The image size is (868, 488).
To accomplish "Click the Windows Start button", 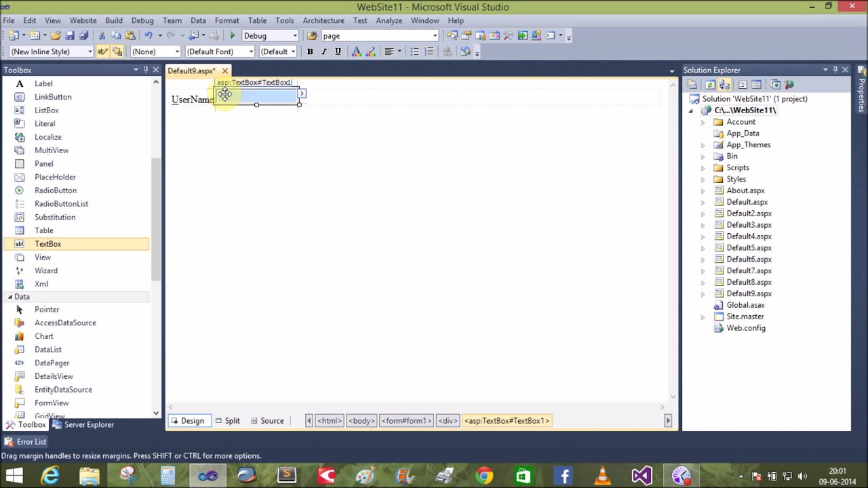I will (x=14, y=476).
